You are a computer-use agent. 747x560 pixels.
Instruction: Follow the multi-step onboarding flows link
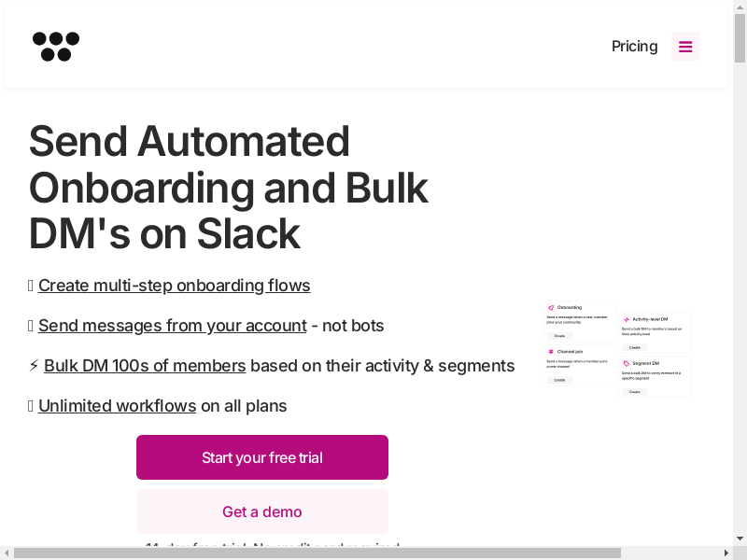pyautogui.click(x=174, y=286)
